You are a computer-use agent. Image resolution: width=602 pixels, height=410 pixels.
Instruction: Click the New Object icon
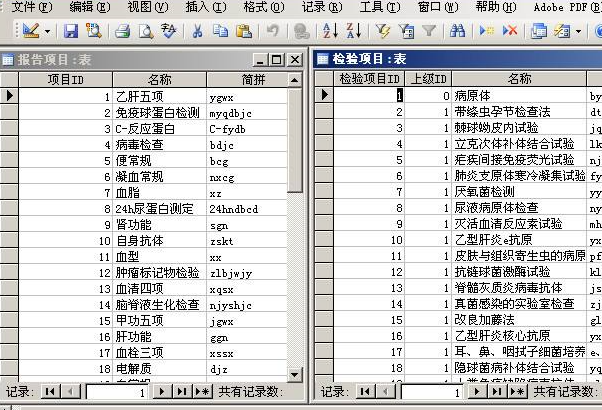pyautogui.click(x=562, y=31)
